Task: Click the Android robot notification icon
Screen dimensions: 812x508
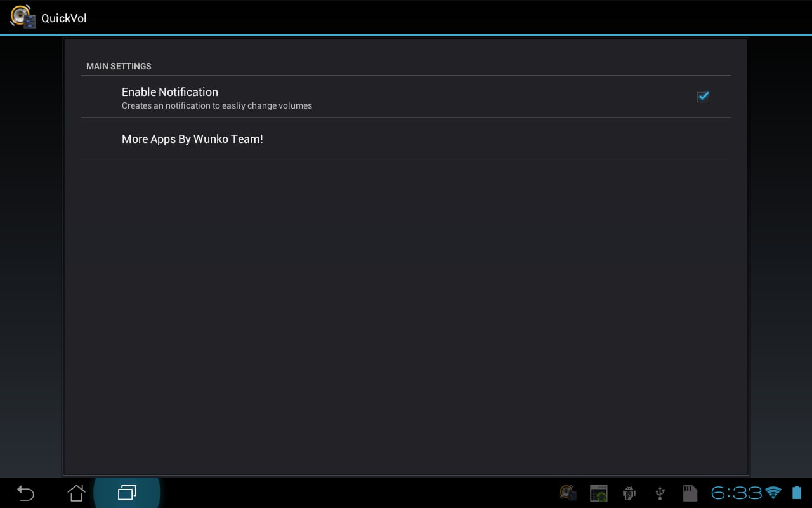Action: pos(629,493)
